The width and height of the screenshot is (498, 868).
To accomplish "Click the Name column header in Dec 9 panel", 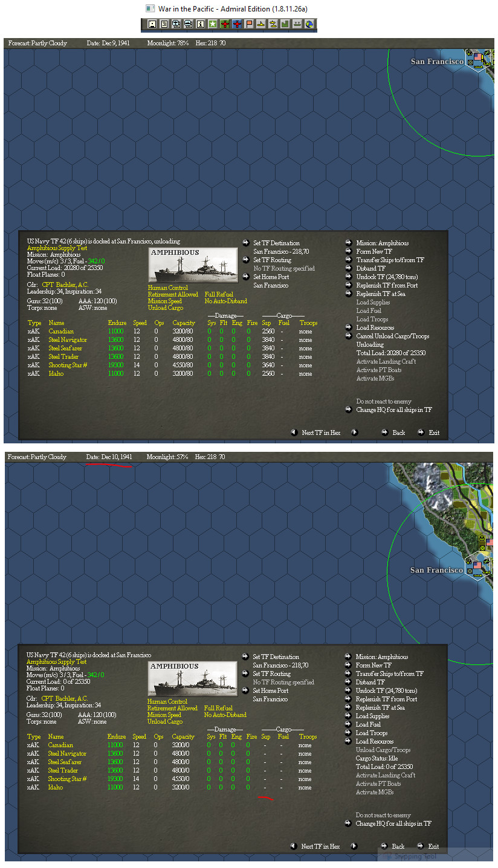I will coord(56,323).
